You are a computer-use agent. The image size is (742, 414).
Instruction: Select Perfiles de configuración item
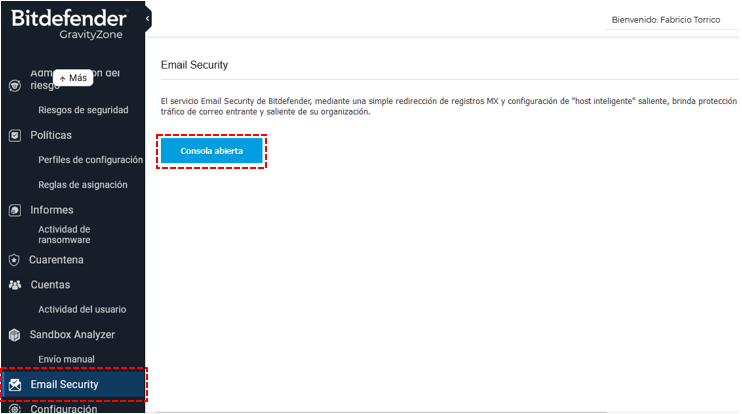tap(90, 160)
